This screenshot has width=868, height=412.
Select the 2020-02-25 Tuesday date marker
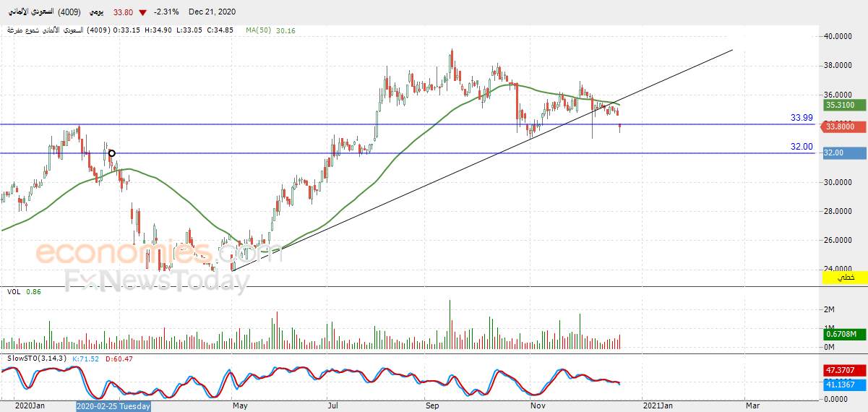[113, 406]
